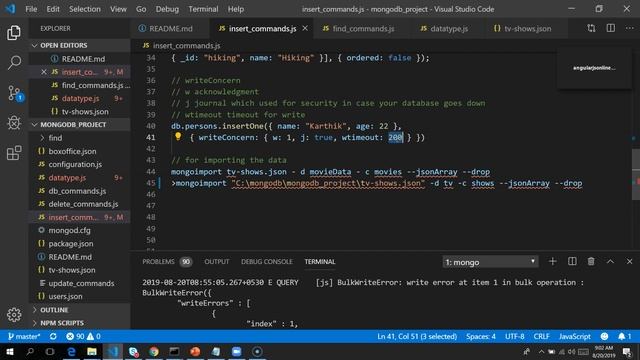Maximize the panel with up chevron
The image size is (640, 360).
coord(610,261)
